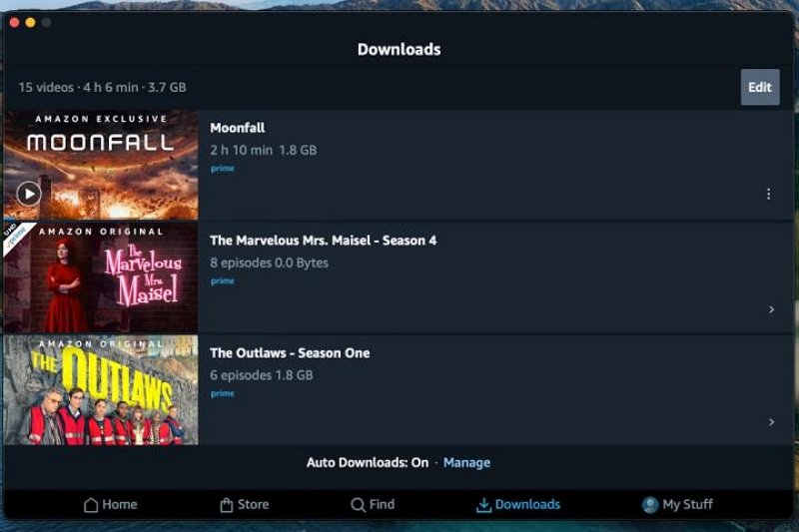Image resolution: width=799 pixels, height=532 pixels.
Task: Select the Moonfall title text
Action: click(238, 128)
